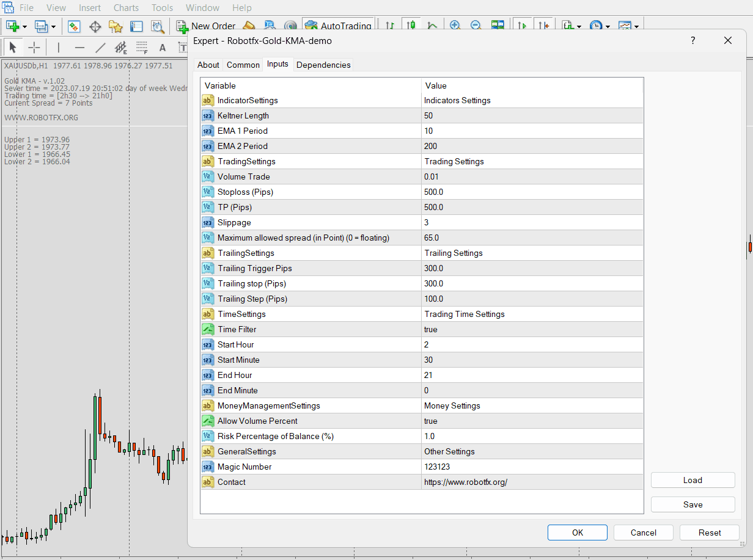Click the Templates toolbar icon
The width and height of the screenshot is (753, 560).
[625, 26]
